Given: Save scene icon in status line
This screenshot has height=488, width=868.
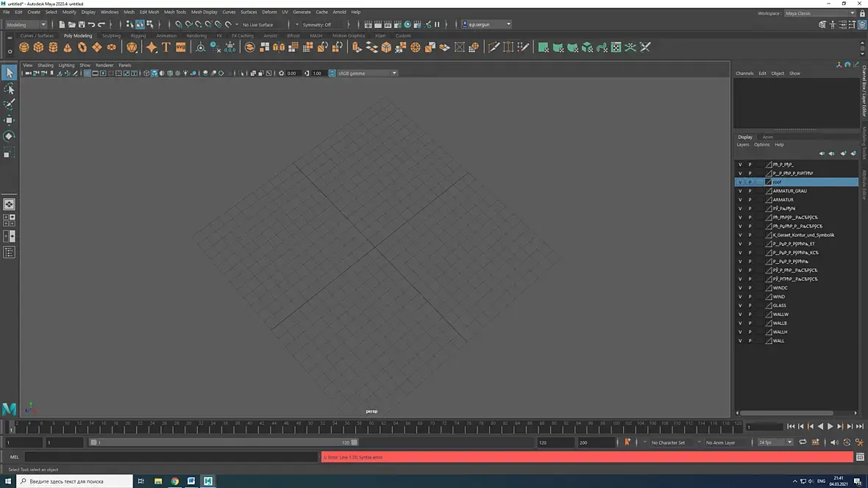Looking at the screenshot, I should tap(82, 24).
